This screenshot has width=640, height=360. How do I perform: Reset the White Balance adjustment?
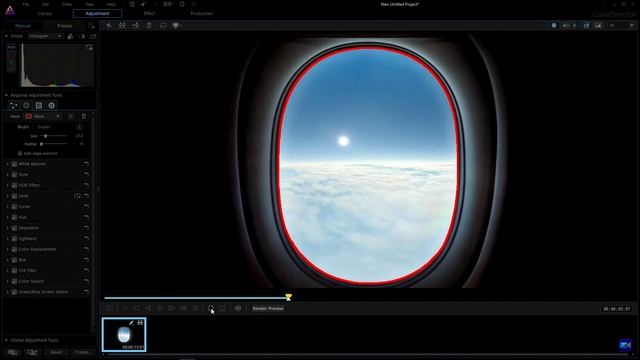point(86,164)
